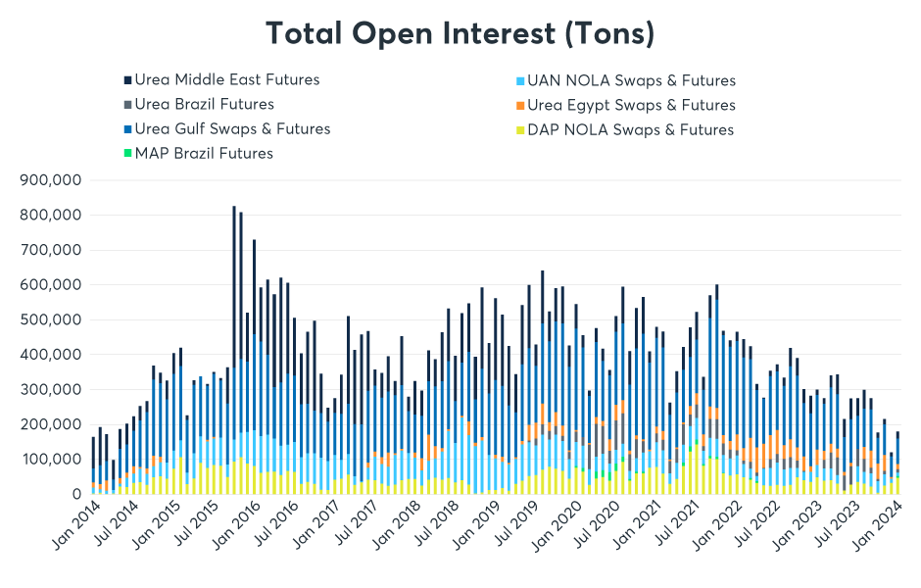Click the Urea Egypt Swaps & Futures swatch
Viewport: 921px width, 588px height.
pyautogui.click(x=519, y=106)
